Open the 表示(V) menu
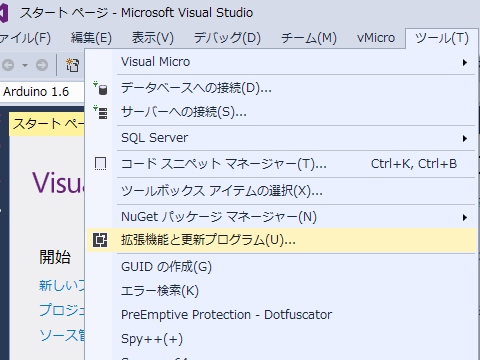Viewport: 480px width, 360px height. (153, 38)
